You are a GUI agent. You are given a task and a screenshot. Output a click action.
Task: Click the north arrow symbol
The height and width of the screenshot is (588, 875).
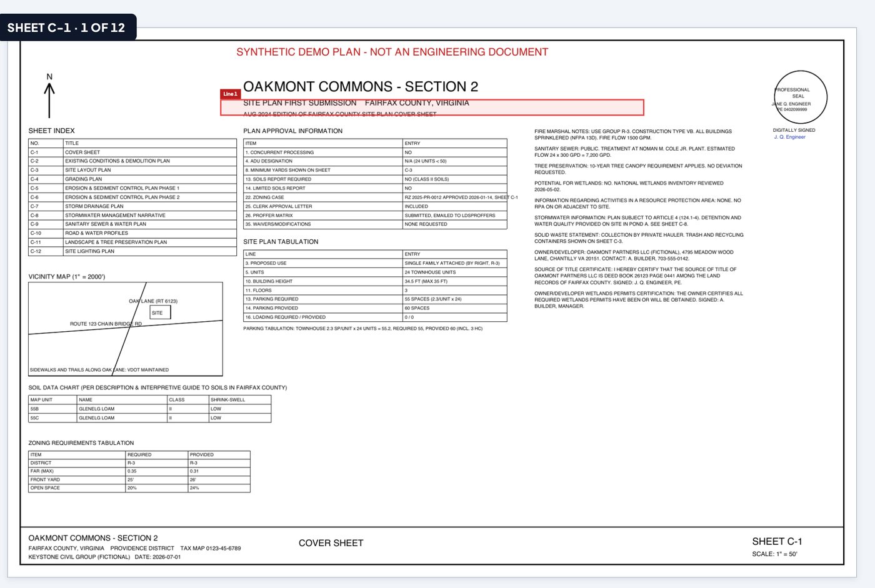pos(49,96)
